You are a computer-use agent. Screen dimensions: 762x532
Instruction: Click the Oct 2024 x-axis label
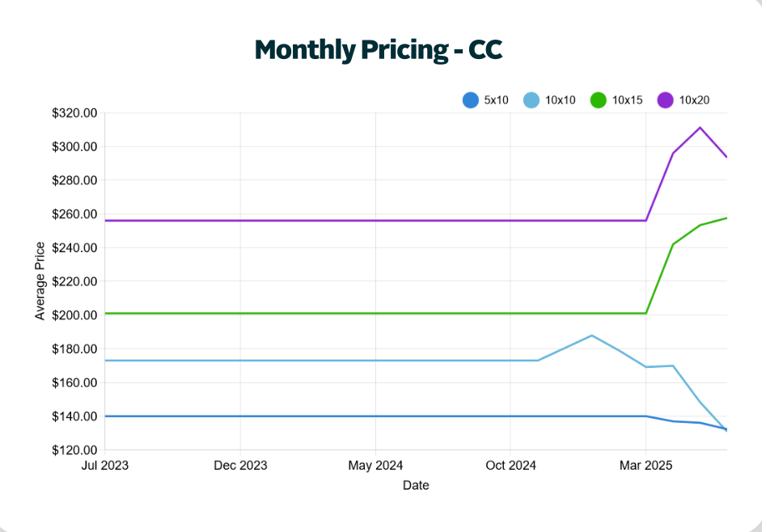point(510,466)
